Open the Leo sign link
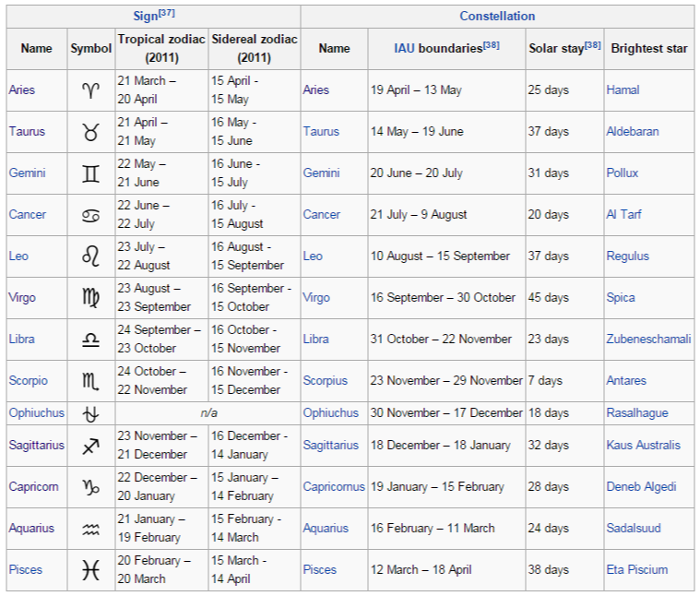This screenshot has width=700, height=596. 18,256
